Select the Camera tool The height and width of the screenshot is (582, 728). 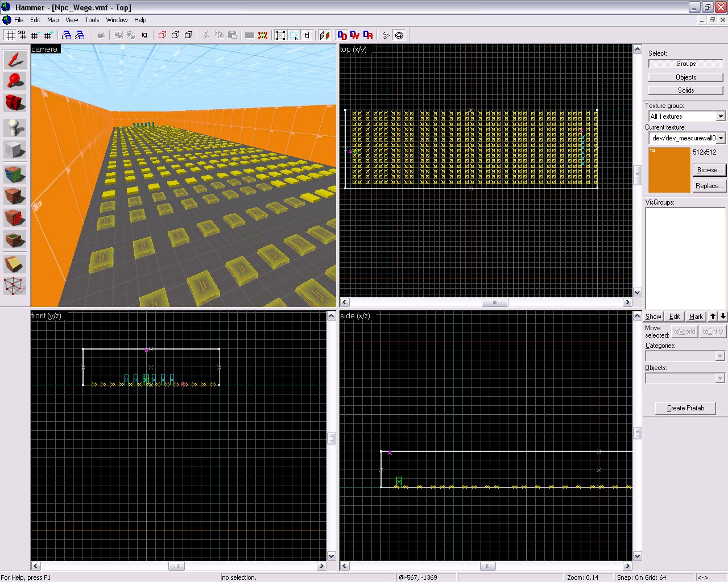tap(15, 103)
